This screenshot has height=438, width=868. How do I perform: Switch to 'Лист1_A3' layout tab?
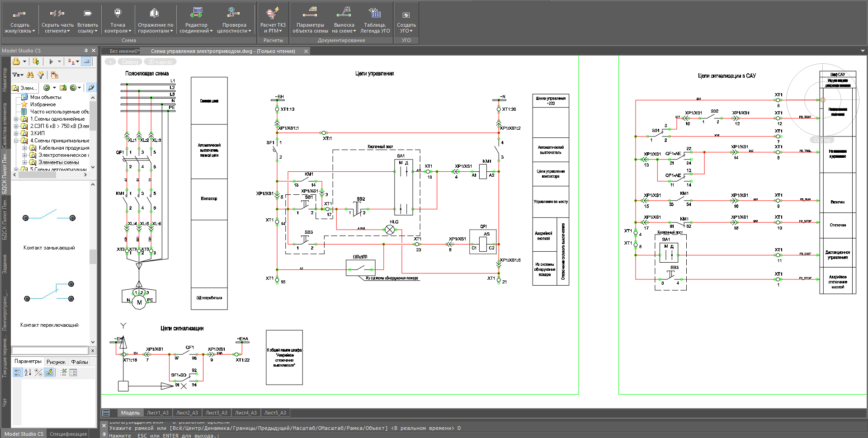pyautogui.click(x=157, y=413)
